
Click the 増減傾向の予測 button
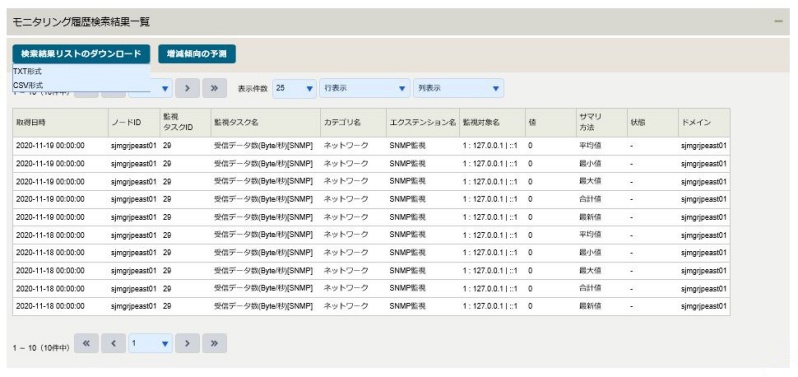click(197, 54)
